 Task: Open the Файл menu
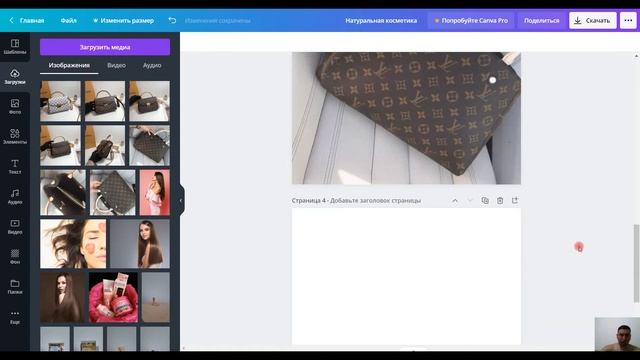(x=69, y=20)
